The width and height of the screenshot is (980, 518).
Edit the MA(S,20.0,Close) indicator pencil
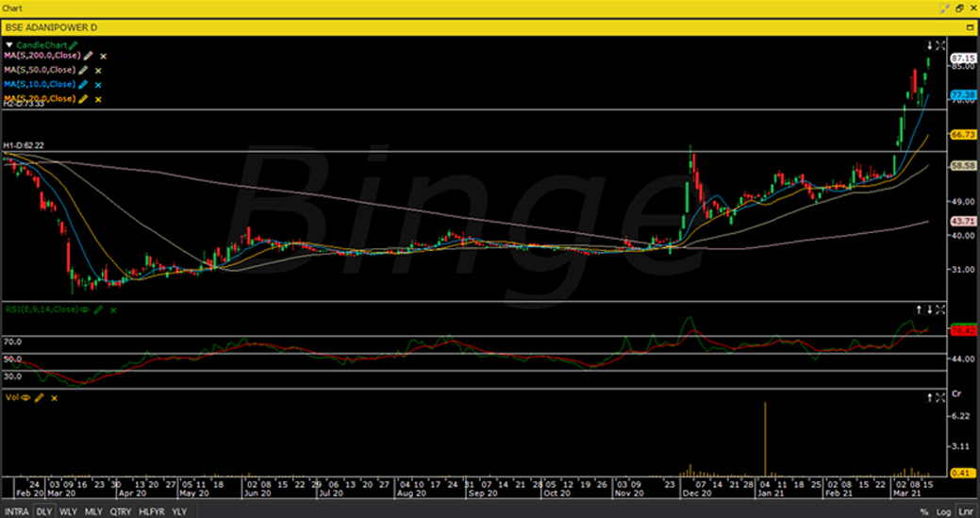coord(83,99)
